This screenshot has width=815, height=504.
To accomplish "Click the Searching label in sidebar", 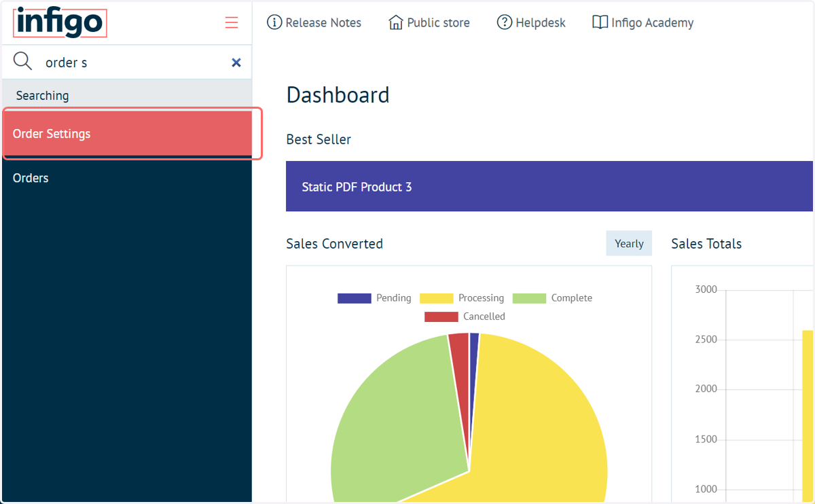I will point(42,96).
